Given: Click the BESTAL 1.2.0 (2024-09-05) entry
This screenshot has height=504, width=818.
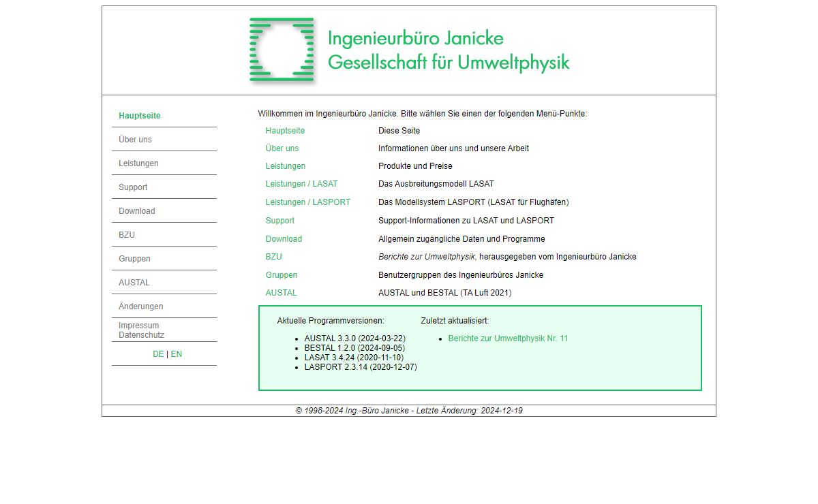Looking at the screenshot, I should click(354, 348).
